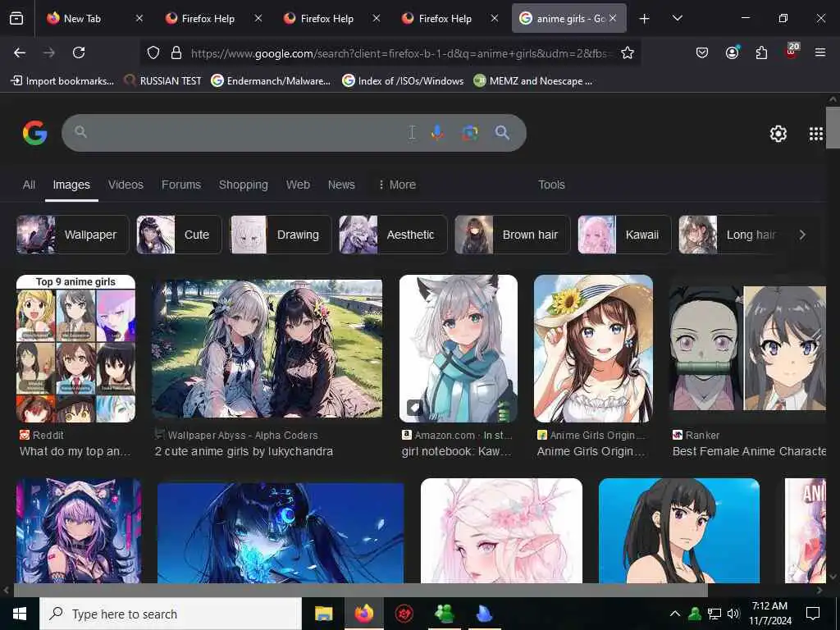This screenshot has height=630, width=840.
Task: Filter by Cute chip
Action: 179,235
